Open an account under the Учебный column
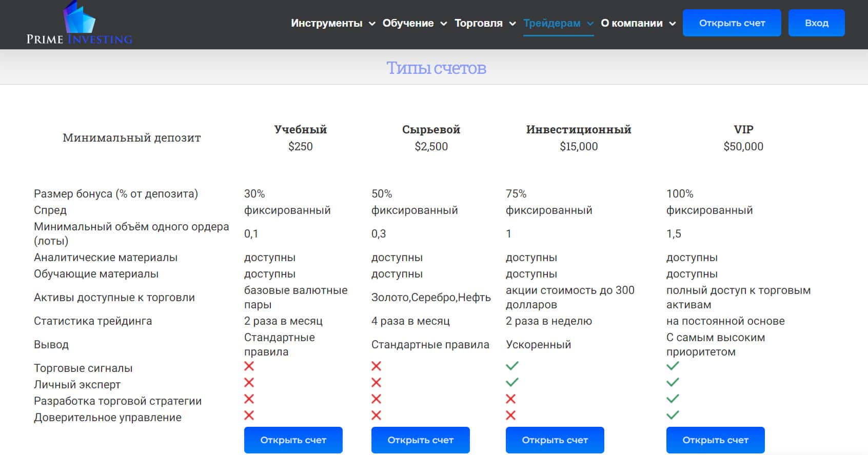868x455 pixels. pos(293,440)
